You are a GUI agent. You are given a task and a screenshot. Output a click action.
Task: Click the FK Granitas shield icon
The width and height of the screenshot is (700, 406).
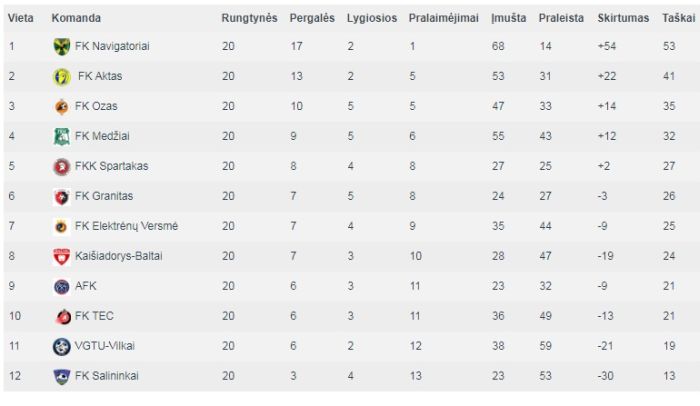62,196
